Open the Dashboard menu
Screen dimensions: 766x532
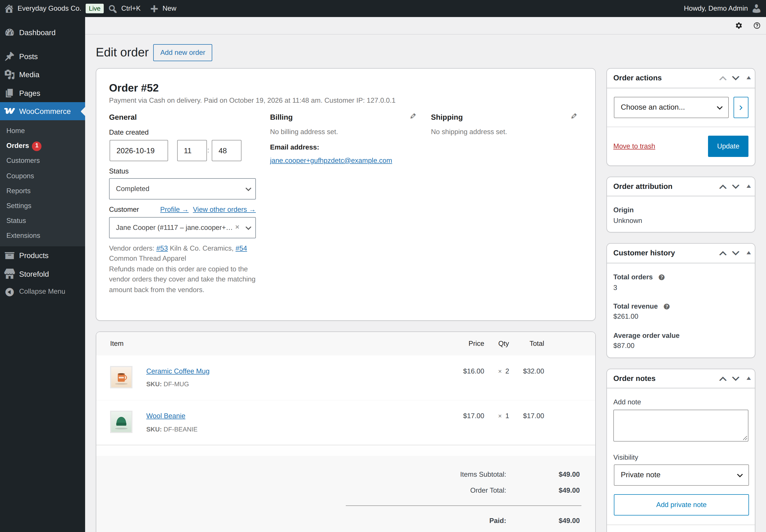[42, 33]
